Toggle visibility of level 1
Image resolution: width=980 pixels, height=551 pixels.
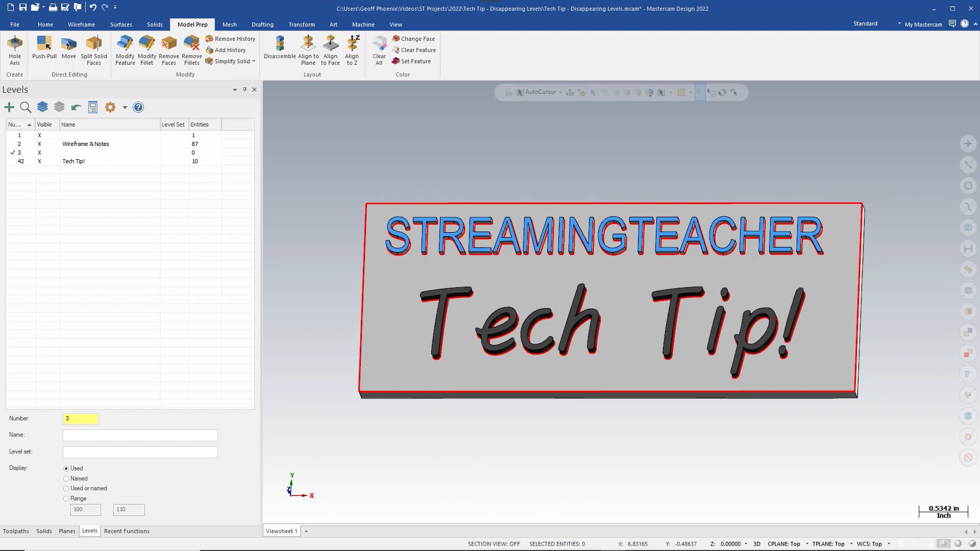39,135
